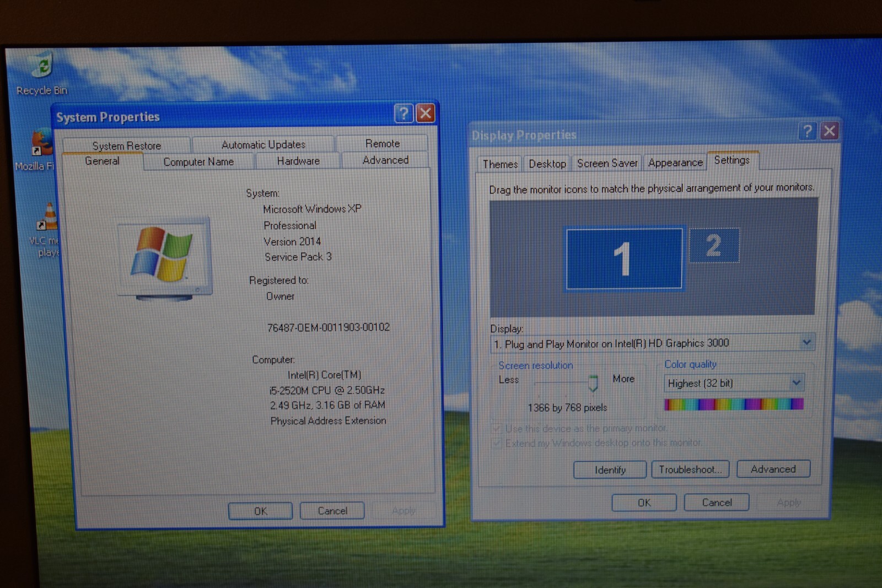The height and width of the screenshot is (588, 882).
Task: Click the System Properties help question-mark button
Action: pos(404,114)
